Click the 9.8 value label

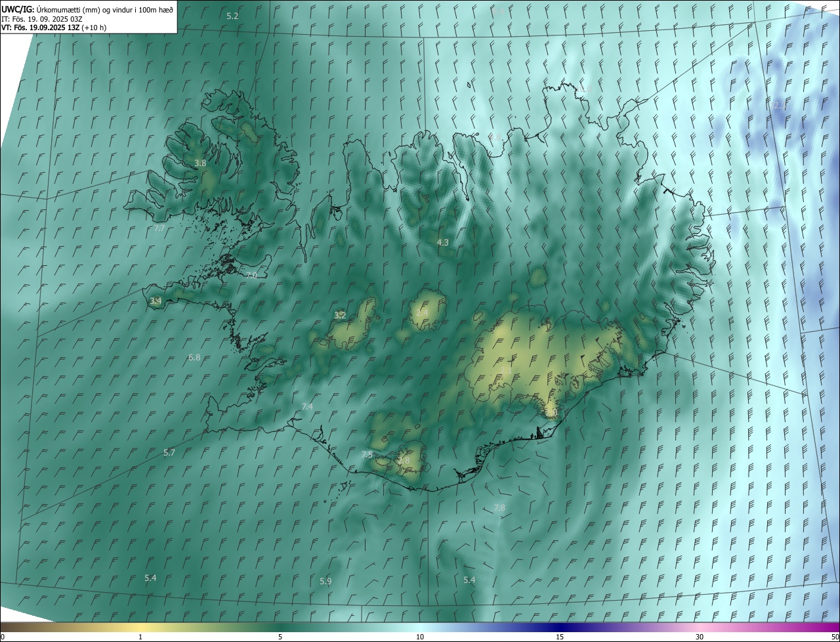tap(495, 137)
